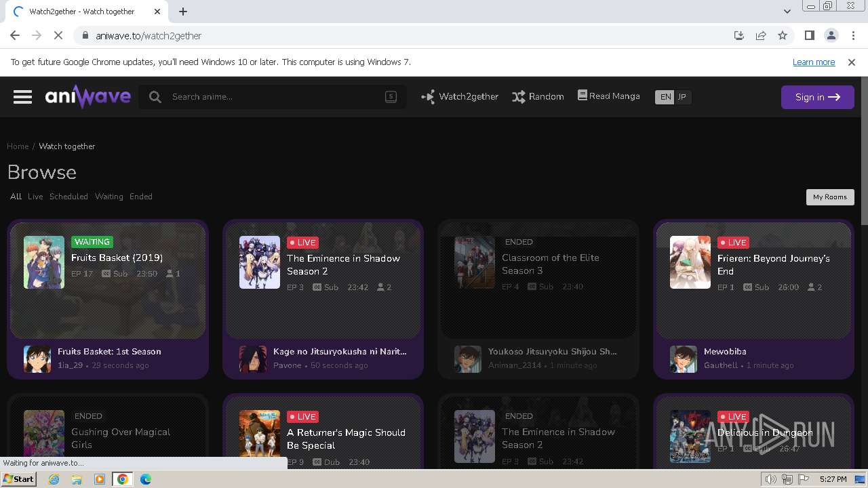Click the volume tray icon
Viewport: 868px width, 488px height.
[x=771, y=479]
